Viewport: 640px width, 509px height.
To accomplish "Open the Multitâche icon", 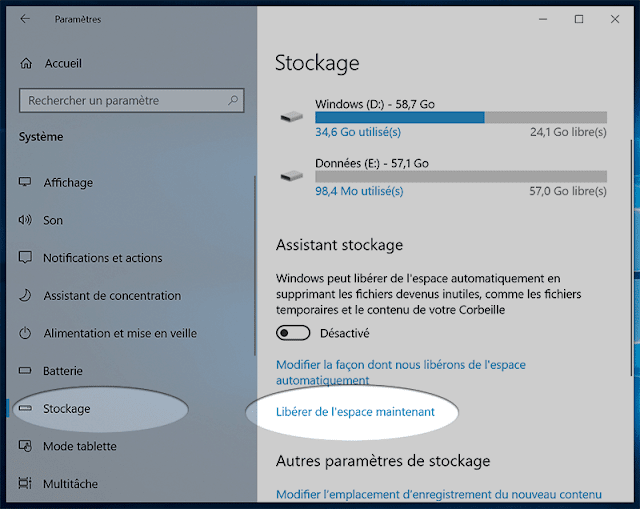I will (25, 483).
